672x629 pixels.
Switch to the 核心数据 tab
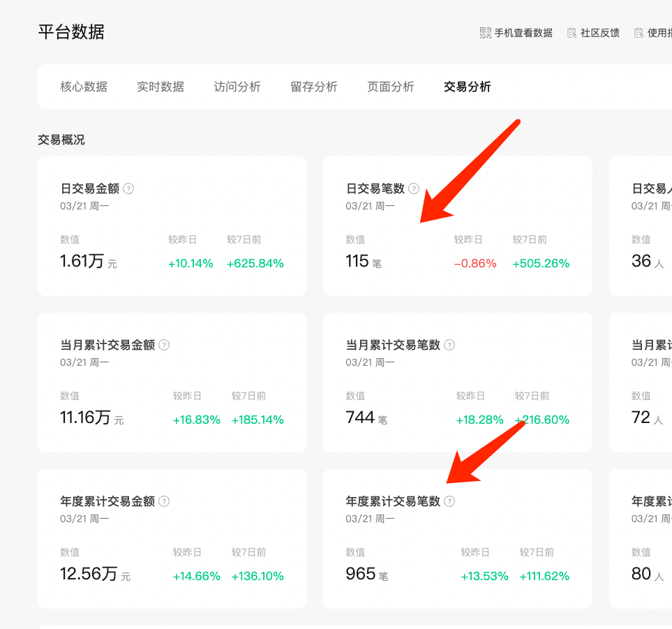pyautogui.click(x=84, y=87)
